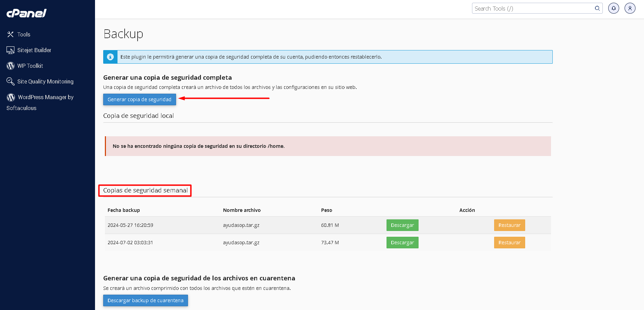Screen dimensions: 644x310
Task: Click the WP Toolkit WordPress icon
Action: click(11, 66)
